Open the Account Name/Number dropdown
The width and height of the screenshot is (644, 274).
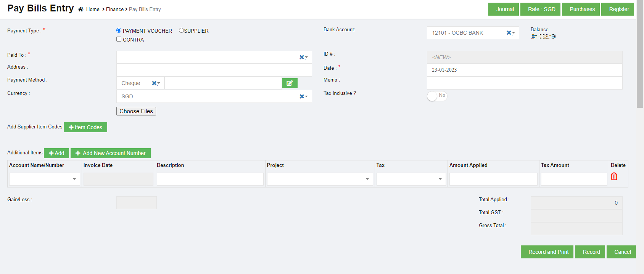click(x=44, y=179)
